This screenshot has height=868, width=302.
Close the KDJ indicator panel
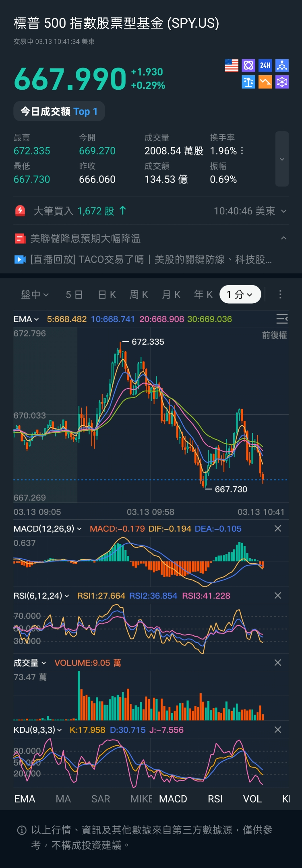pos(278,730)
